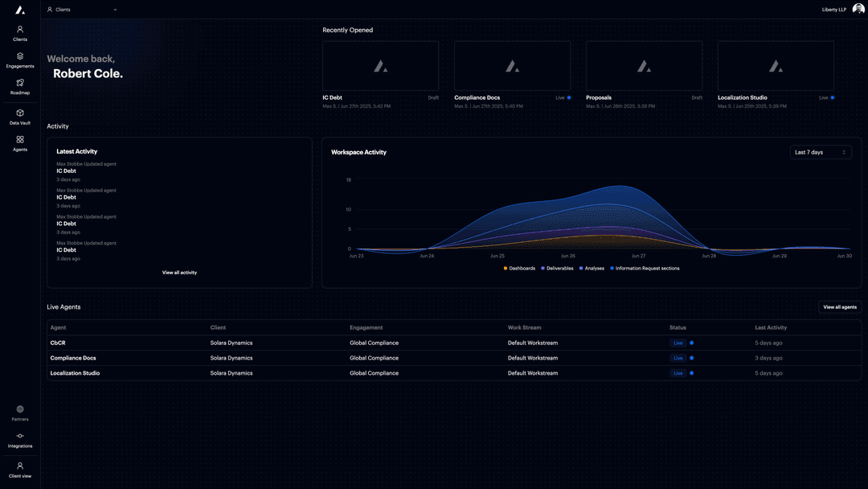
Task: Open the Last 7 days range dropdown
Action: click(821, 152)
